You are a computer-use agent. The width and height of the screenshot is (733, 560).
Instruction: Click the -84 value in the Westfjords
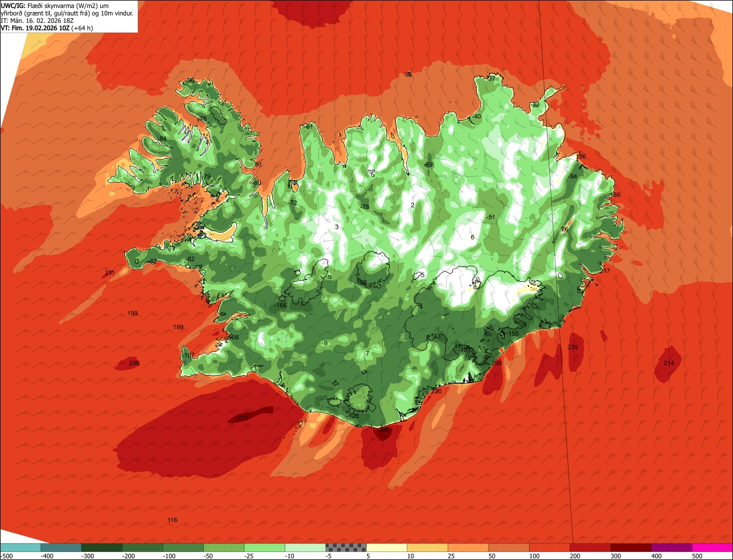tap(162, 139)
